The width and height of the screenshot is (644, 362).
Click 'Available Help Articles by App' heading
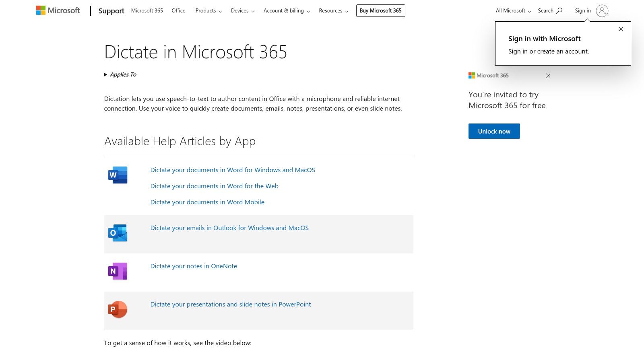pyautogui.click(x=180, y=141)
